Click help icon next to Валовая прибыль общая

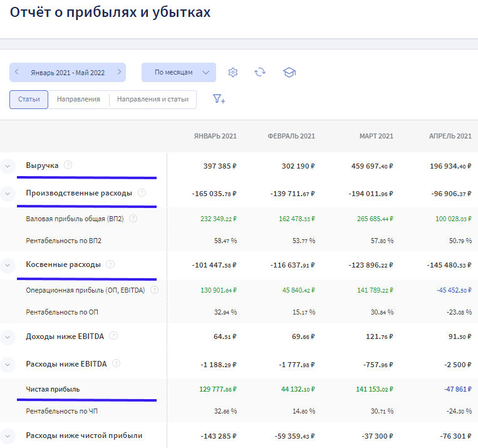[133, 219]
